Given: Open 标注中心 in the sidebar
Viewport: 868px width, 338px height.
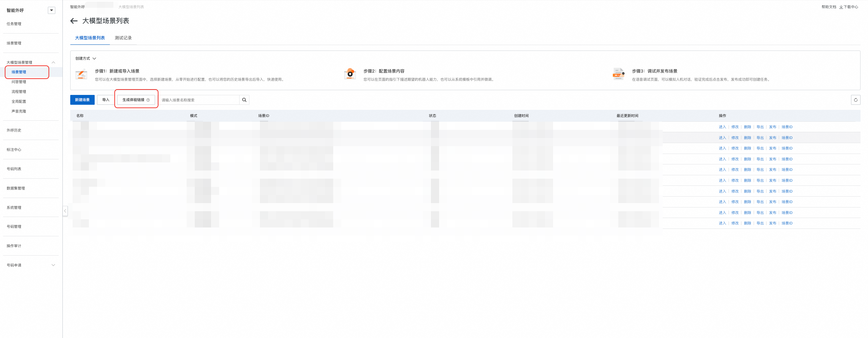Looking at the screenshot, I should pos(14,150).
